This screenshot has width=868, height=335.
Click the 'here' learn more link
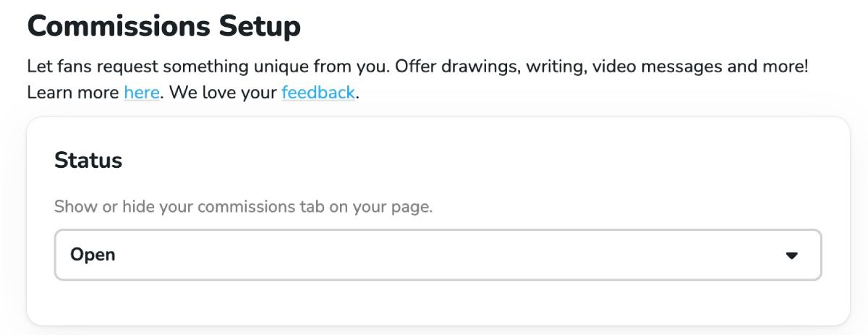(141, 93)
